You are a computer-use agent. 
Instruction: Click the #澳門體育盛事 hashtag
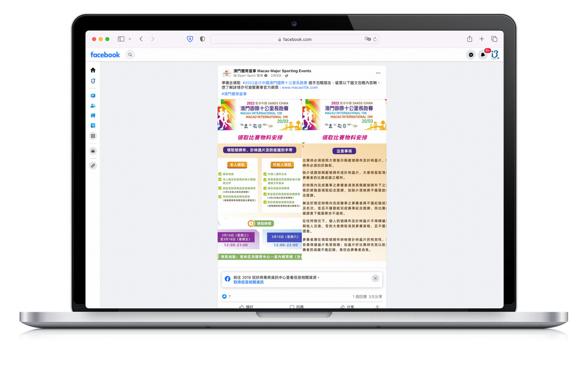[234, 94]
